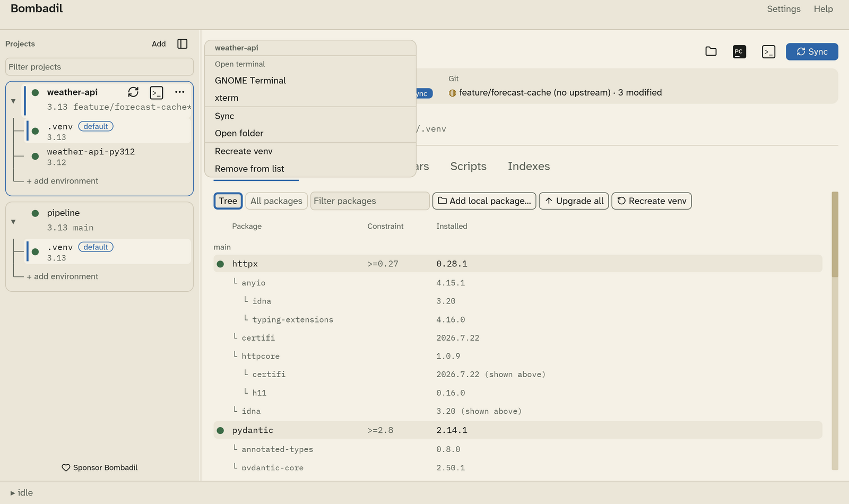This screenshot has height=504, width=849.
Task: Click Recreate venv toolbar button
Action: 652,201
